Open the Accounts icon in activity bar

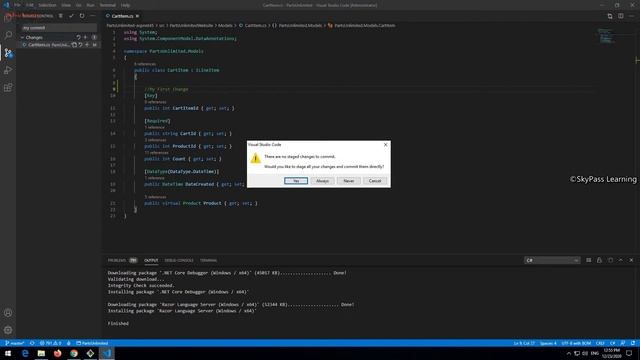coord(8,313)
